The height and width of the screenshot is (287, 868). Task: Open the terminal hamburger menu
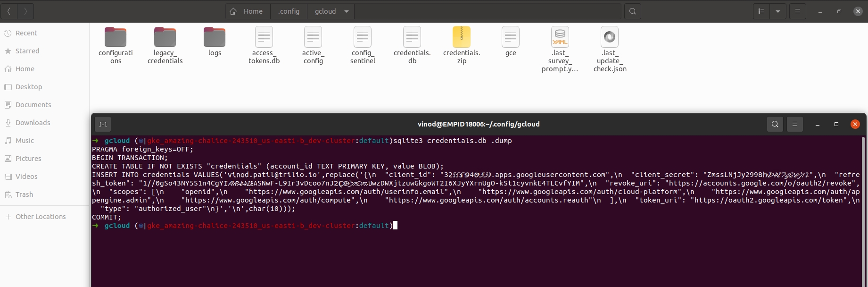click(794, 124)
